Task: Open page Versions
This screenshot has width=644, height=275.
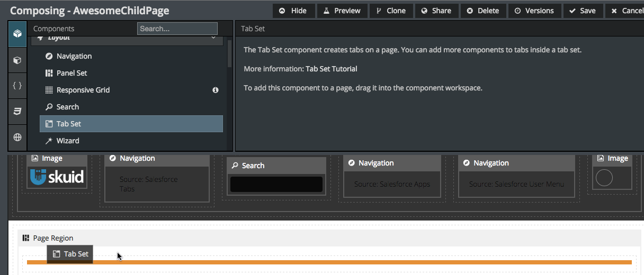Action: tap(534, 11)
